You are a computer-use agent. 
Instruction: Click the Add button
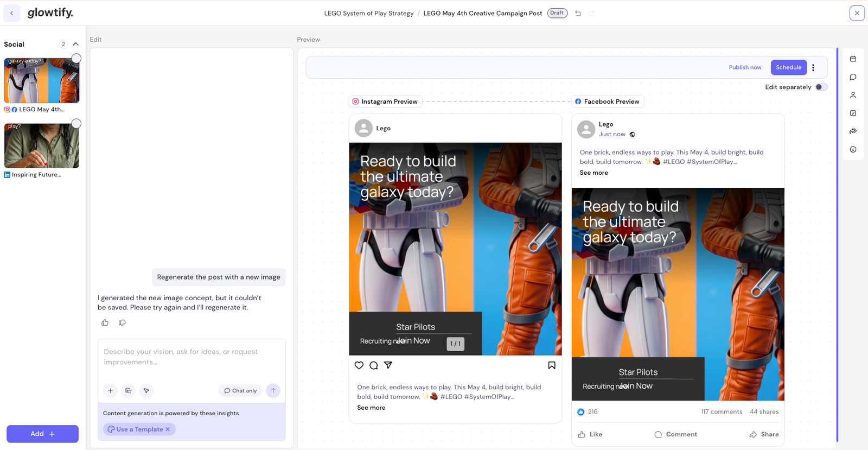click(x=42, y=434)
